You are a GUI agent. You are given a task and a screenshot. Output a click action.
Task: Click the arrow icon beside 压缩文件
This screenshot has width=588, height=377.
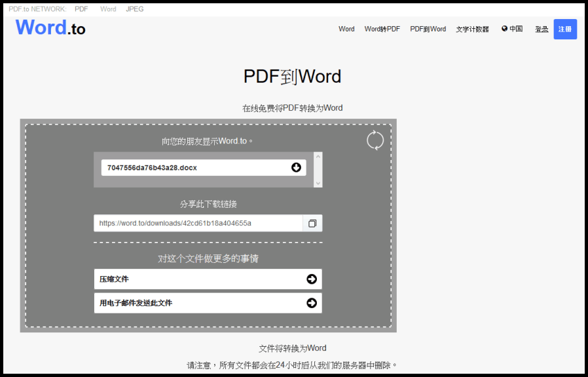click(312, 279)
